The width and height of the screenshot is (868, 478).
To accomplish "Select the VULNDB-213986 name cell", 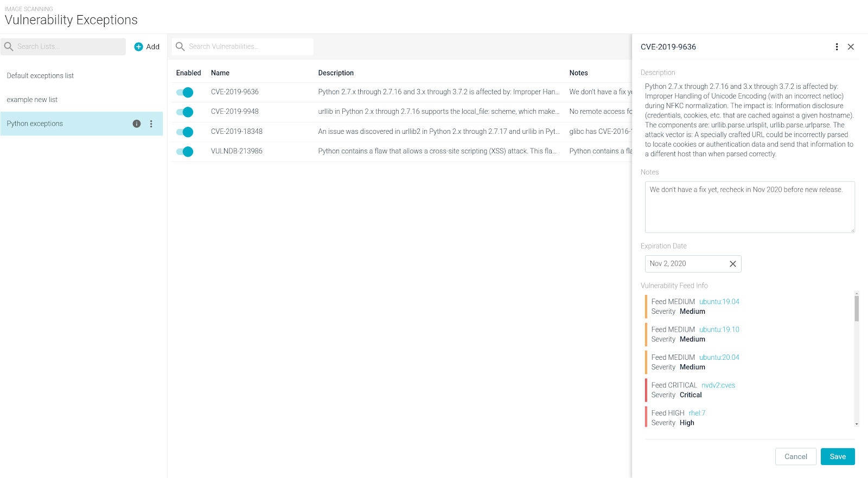I will tap(237, 151).
